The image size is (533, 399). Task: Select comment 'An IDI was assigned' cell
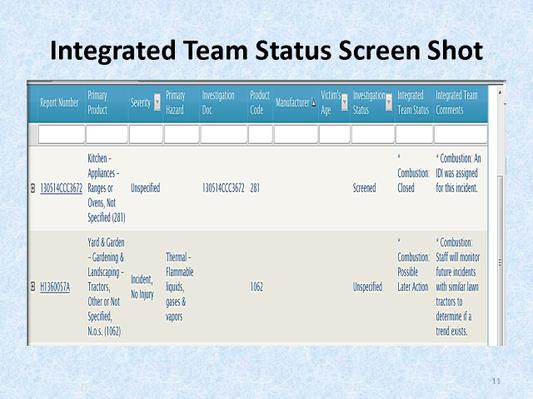[458, 173]
